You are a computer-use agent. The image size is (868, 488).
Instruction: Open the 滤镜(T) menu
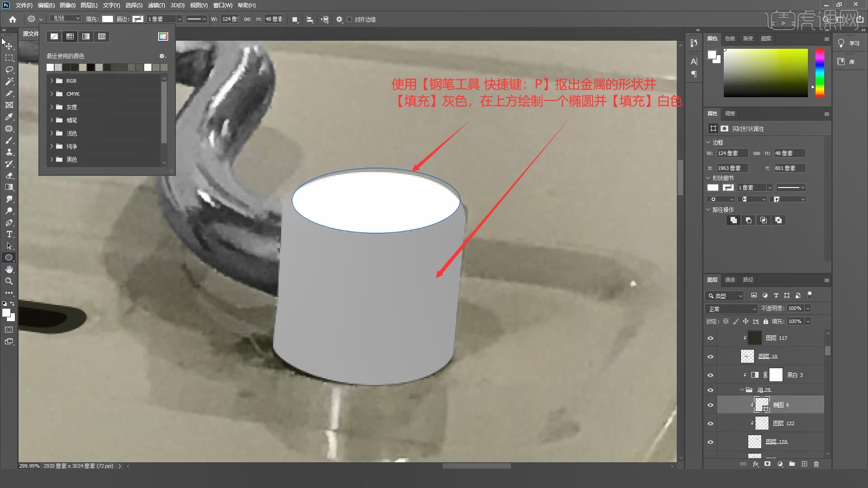point(156,5)
